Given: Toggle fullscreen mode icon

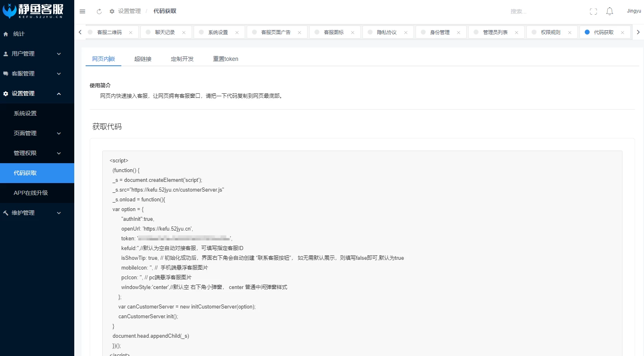Looking at the screenshot, I should pyautogui.click(x=593, y=11).
